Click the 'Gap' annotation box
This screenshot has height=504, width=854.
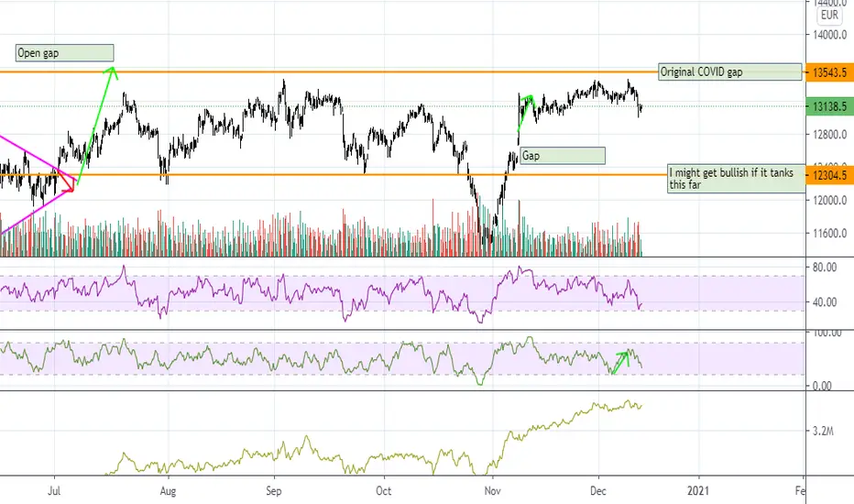pos(562,156)
